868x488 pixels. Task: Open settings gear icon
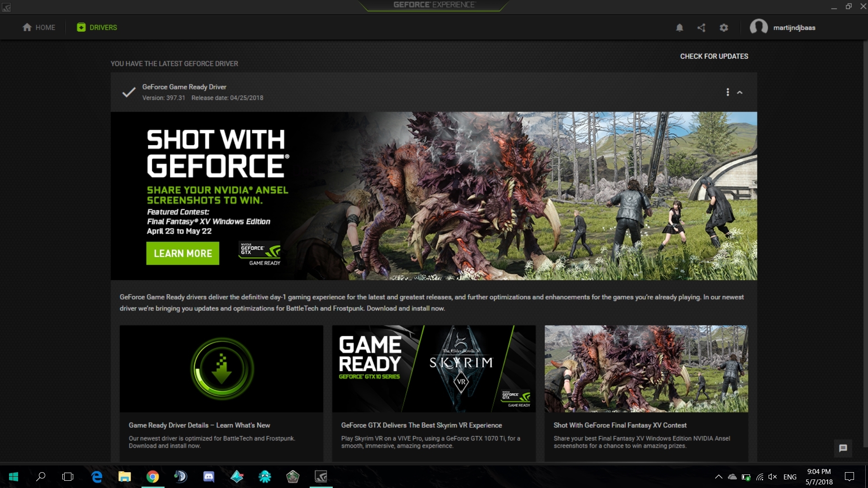coord(724,28)
